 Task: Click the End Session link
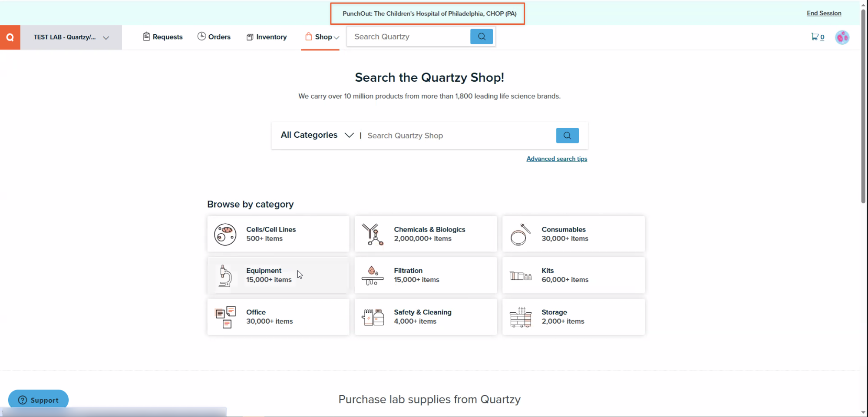point(824,13)
